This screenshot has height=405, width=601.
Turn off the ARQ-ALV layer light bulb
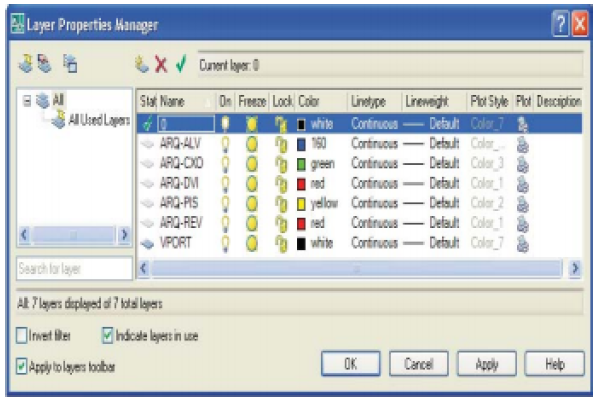click(x=225, y=144)
